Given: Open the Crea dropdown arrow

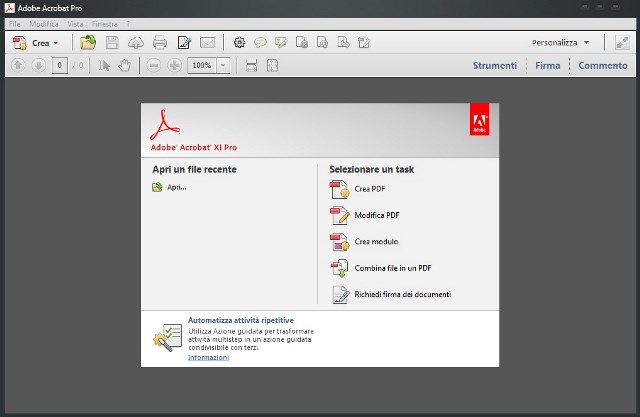Looking at the screenshot, I should [56, 43].
